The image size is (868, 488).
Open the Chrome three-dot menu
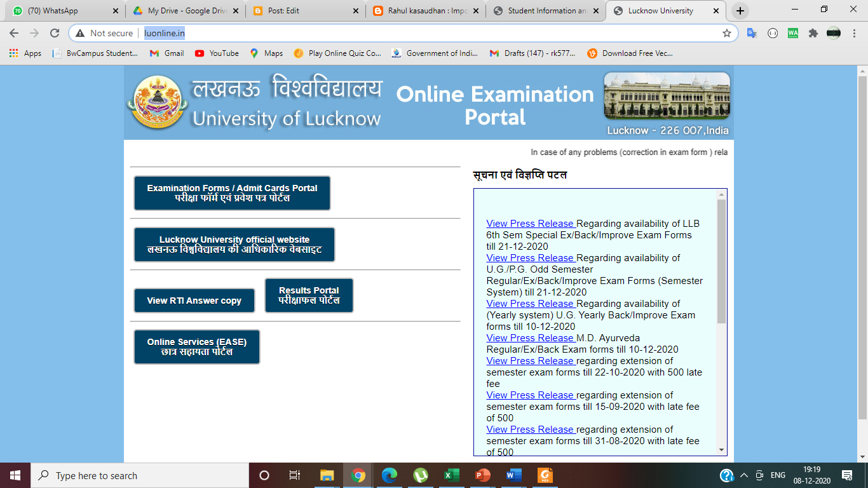click(x=854, y=33)
